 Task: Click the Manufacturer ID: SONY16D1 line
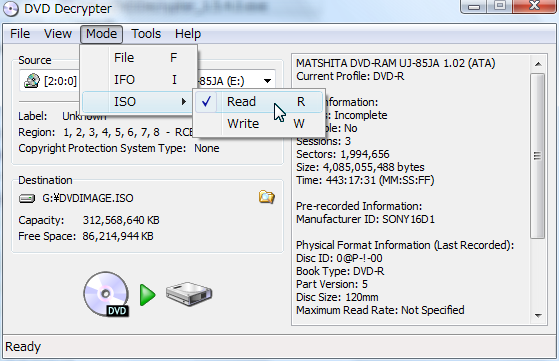(365, 219)
